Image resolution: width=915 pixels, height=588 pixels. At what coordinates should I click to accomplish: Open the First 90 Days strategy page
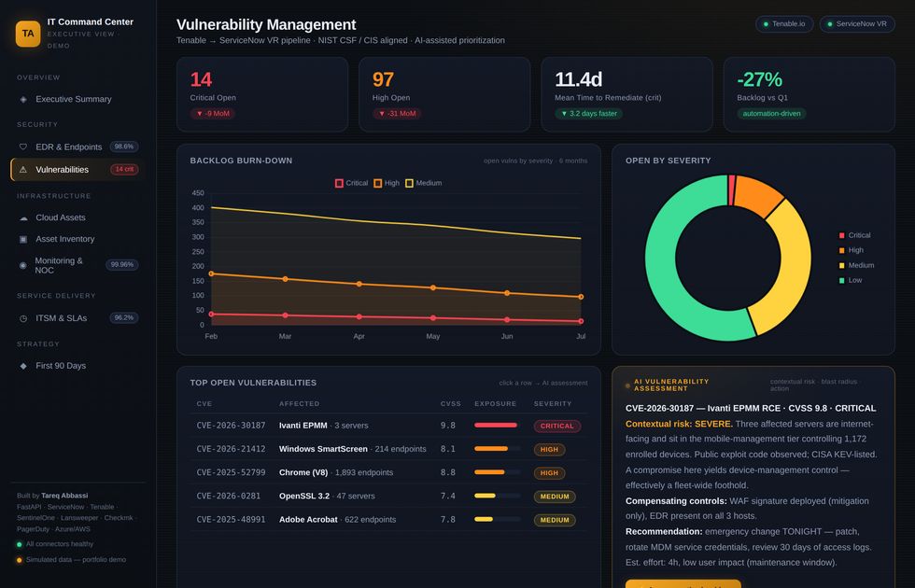[78, 366]
